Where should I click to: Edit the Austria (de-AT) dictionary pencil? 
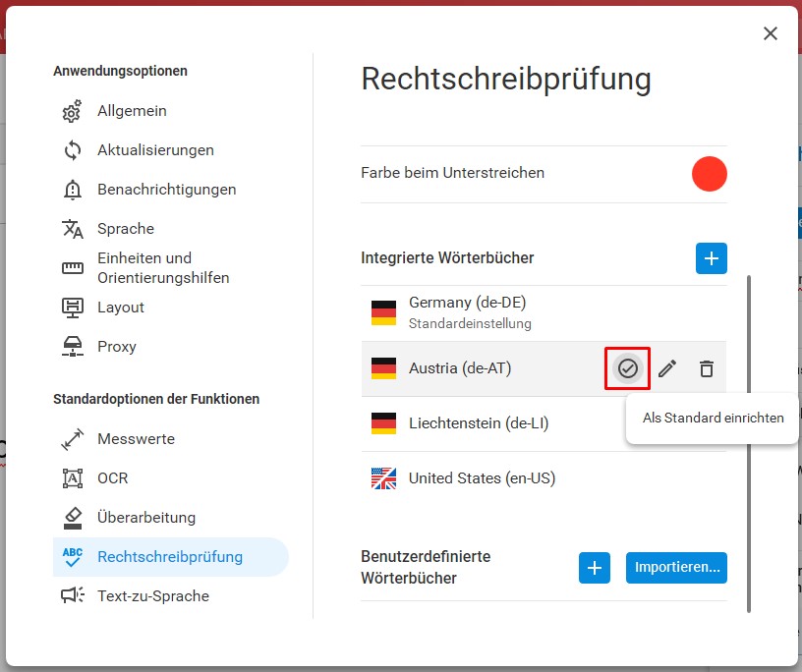667,368
